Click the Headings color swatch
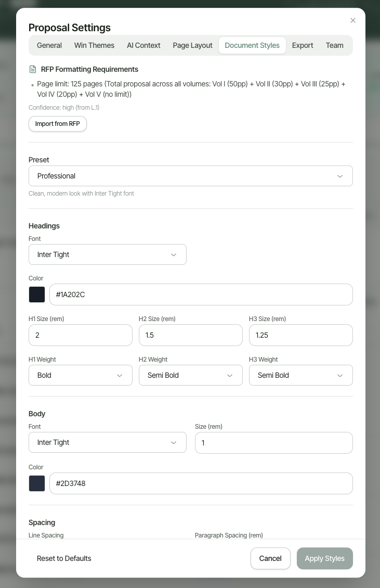 pyautogui.click(x=37, y=295)
